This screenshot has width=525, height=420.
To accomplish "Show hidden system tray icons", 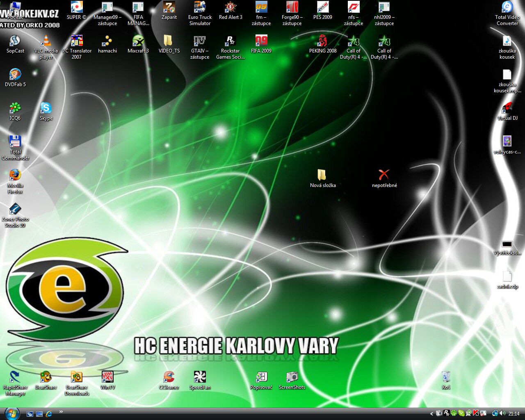I will tap(431, 414).
